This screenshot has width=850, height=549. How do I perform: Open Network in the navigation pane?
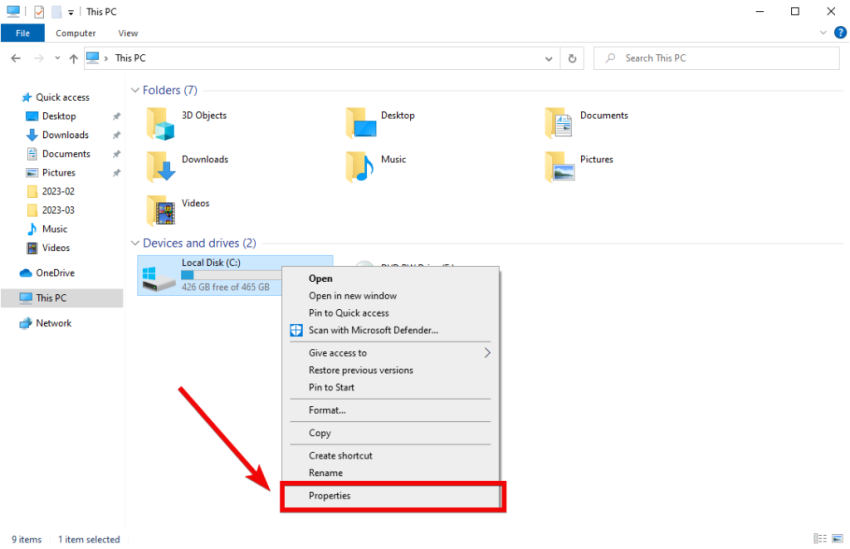coord(53,324)
